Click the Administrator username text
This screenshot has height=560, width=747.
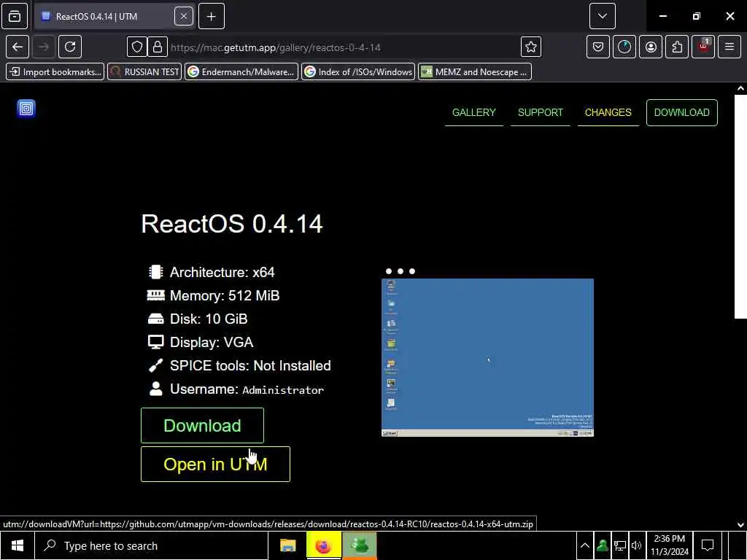pyautogui.click(x=283, y=390)
